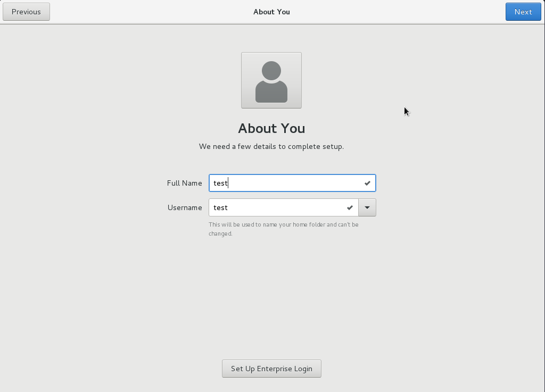Viewport: 545px width, 392px height.
Task: Click the 'About You' large heading
Action: tap(271, 129)
